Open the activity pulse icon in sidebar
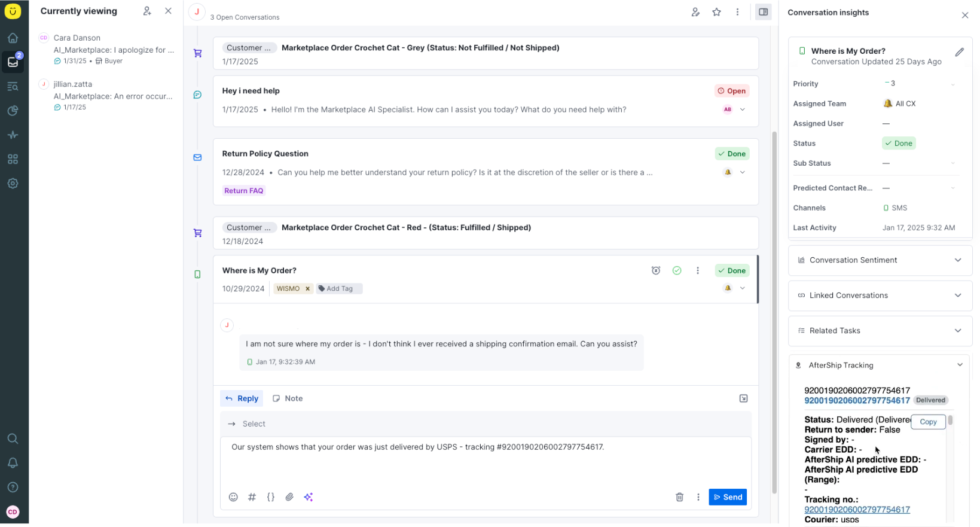Screen dimensions: 980x527 point(13,135)
